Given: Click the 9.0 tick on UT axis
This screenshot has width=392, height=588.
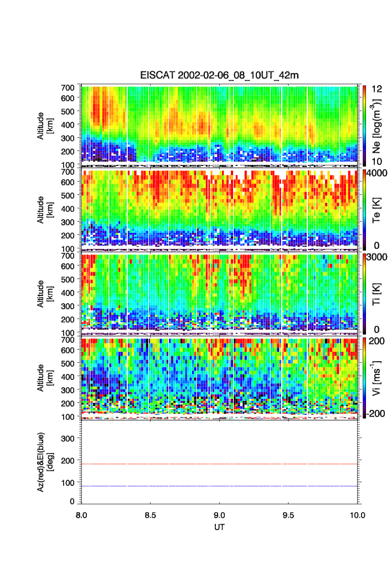Looking at the screenshot, I should tap(219, 514).
